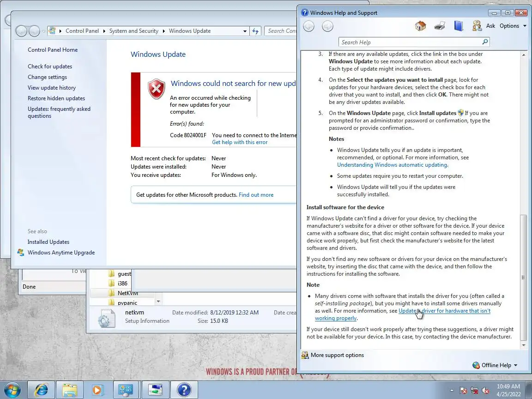The height and width of the screenshot is (399, 532).
Task: Open recent pages dropdown arrow
Action: tap(43, 31)
